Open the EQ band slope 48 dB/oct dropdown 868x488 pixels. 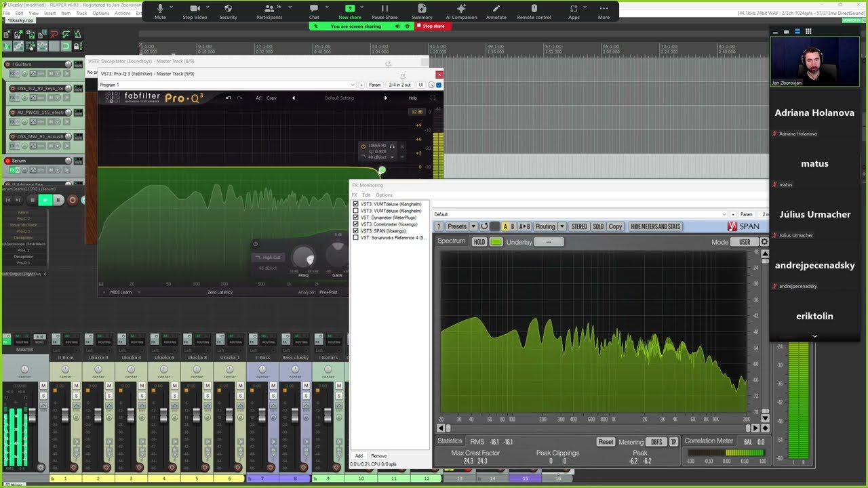(382, 157)
